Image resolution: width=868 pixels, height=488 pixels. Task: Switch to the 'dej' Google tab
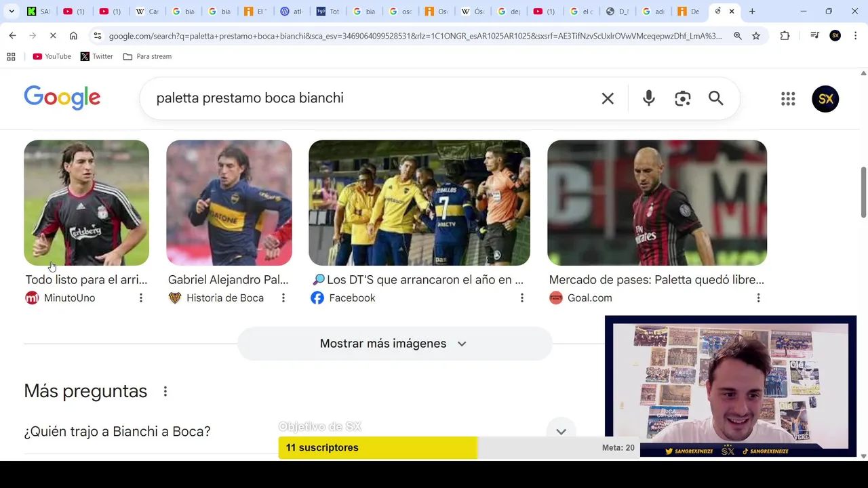click(510, 12)
